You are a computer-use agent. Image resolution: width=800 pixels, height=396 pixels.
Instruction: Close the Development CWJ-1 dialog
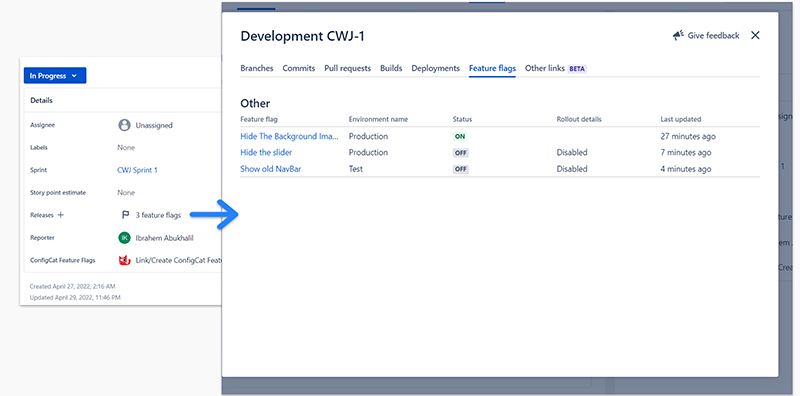(756, 35)
